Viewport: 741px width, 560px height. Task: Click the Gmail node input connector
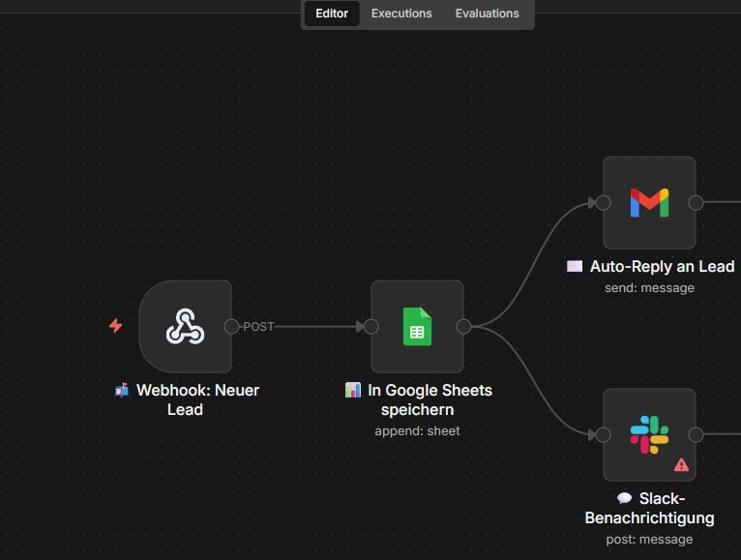[x=603, y=203]
